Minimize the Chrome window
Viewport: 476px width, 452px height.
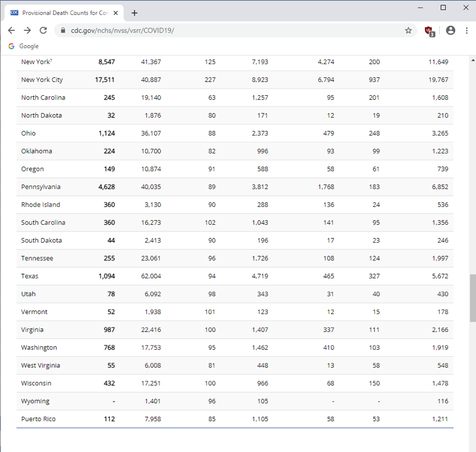pos(421,8)
